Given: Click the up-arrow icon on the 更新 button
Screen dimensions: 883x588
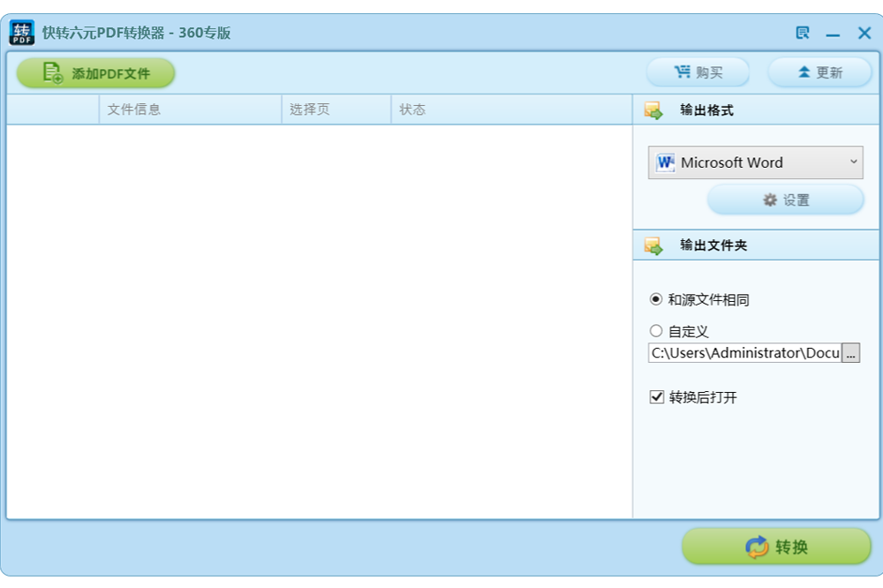Looking at the screenshot, I should click(804, 72).
